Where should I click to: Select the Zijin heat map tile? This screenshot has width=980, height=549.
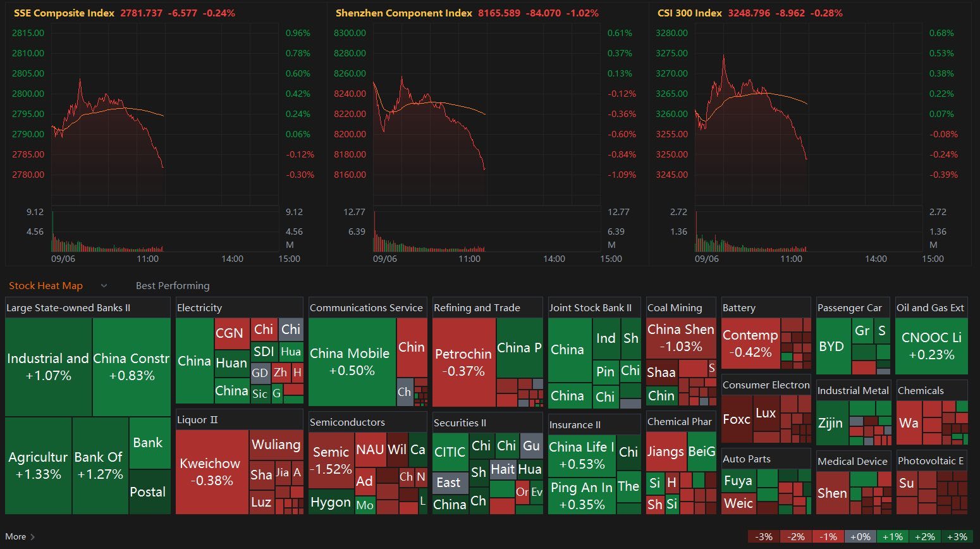tap(832, 423)
